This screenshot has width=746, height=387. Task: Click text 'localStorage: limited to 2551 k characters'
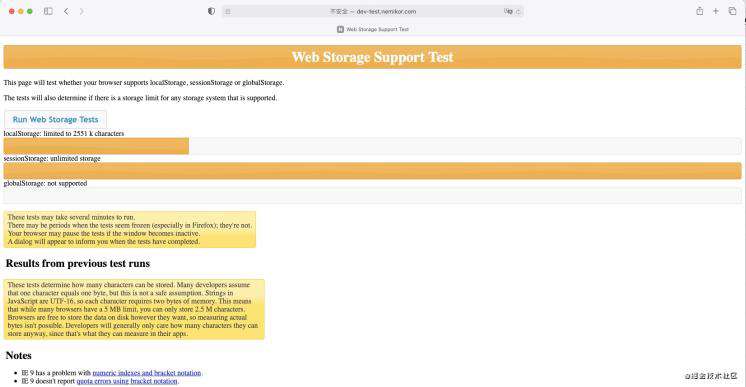[64, 134]
